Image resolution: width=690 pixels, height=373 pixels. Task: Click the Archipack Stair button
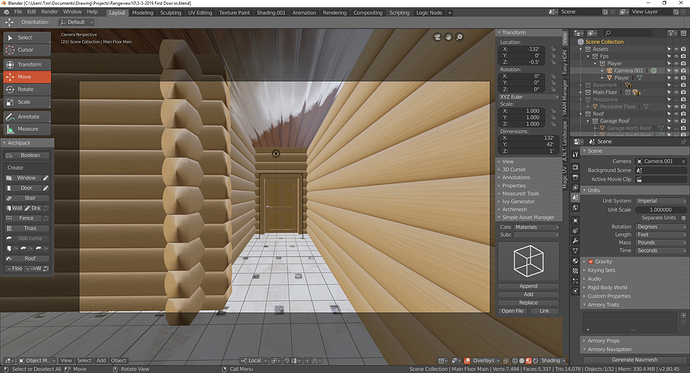coord(27,198)
